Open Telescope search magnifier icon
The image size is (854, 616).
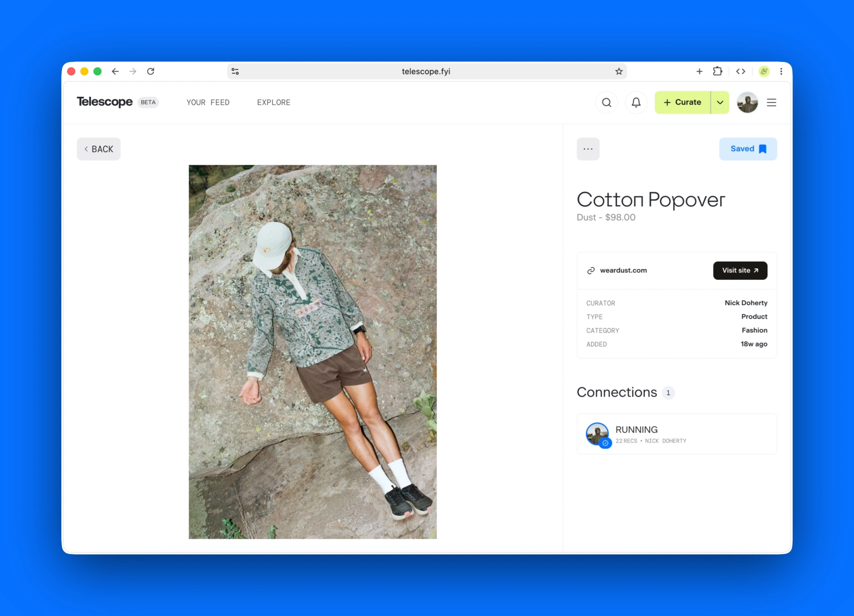pos(607,103)
